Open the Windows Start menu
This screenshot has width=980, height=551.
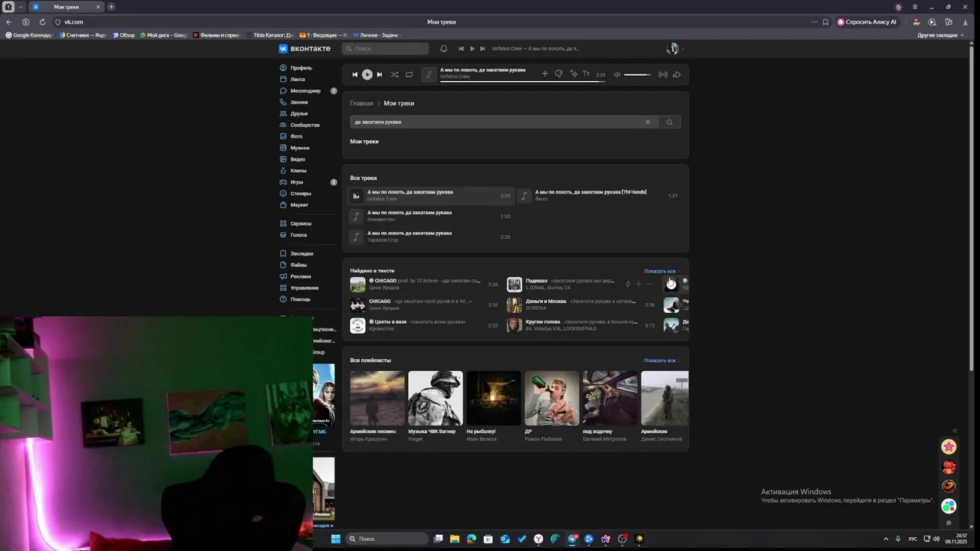click(x=335, y=539)
